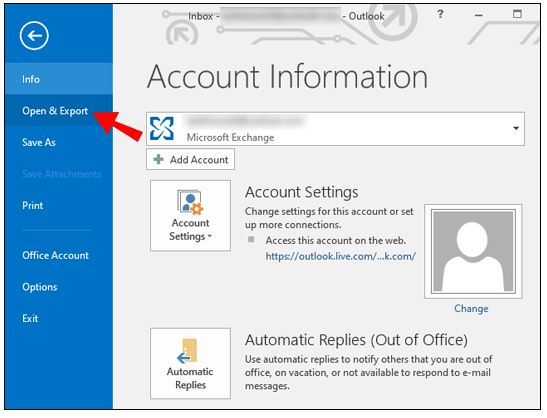
Task: Open the Print page
Action: (32, 206)
